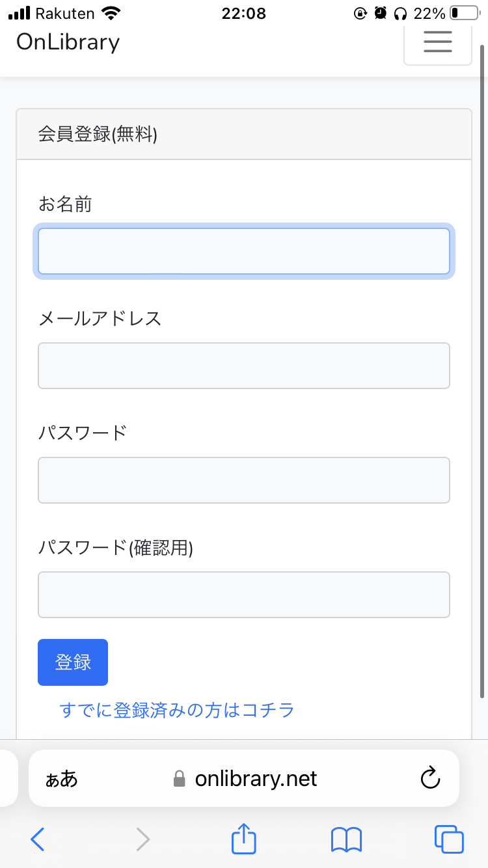
Task: Focus the お名前 name input field
Action: pyautogui.click(x=244, y=251)
